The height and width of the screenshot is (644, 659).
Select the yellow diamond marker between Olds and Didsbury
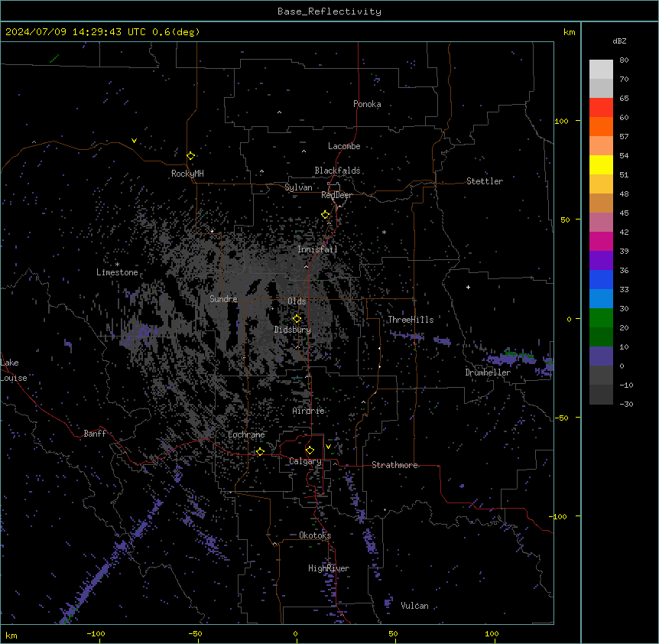point(297,319)
